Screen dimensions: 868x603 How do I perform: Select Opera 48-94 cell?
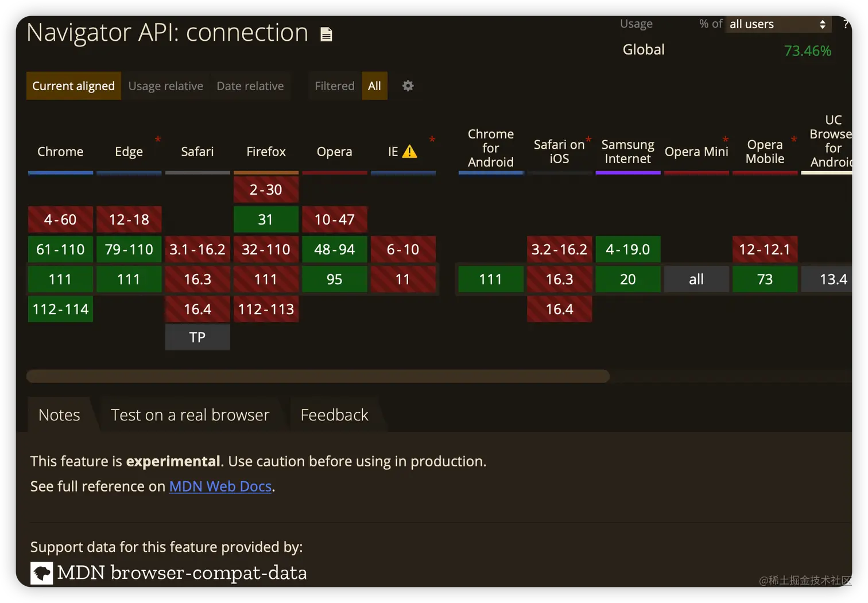click(335, 249)
